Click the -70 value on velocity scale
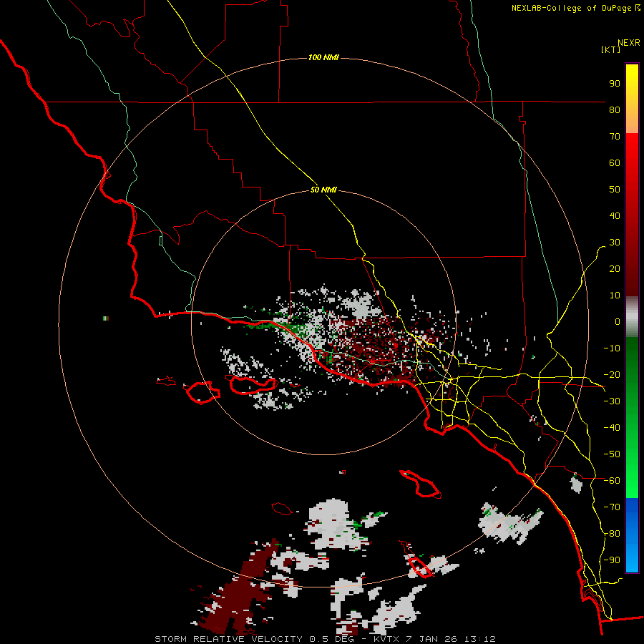The height and width of the screenshot is (644, 644). tap(612, 507)
